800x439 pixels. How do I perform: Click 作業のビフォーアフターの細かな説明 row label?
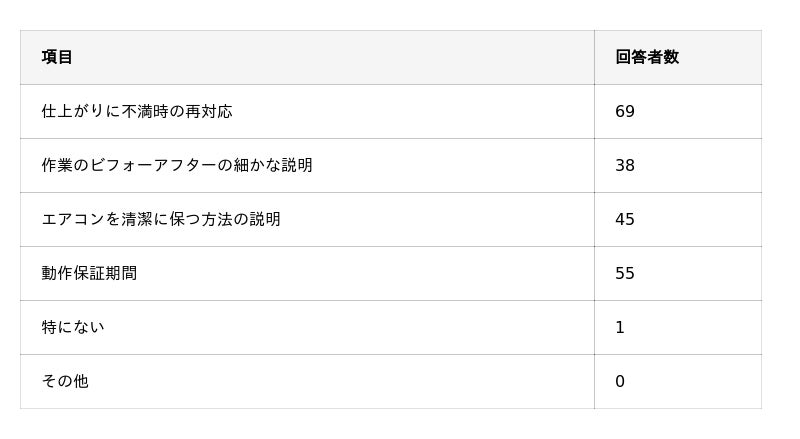[x=176, y=165]
